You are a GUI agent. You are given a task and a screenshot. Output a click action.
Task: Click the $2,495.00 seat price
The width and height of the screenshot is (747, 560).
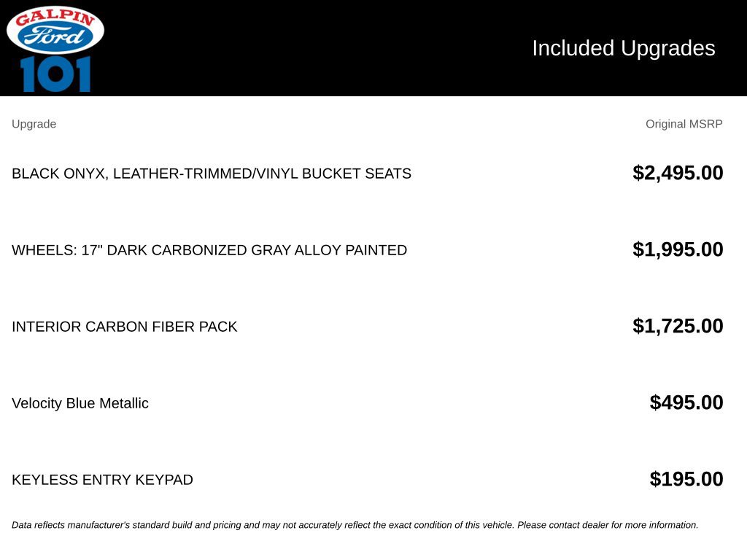(678, 173)
